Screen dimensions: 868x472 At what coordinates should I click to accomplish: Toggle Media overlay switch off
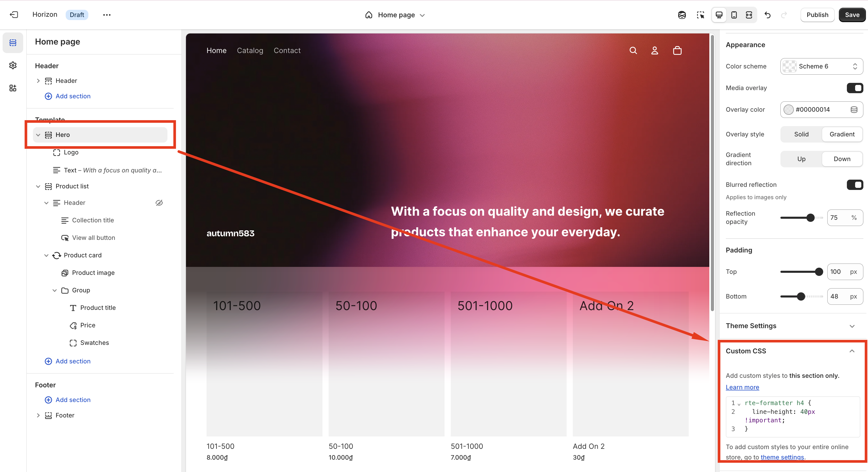[x=855, y=88]
